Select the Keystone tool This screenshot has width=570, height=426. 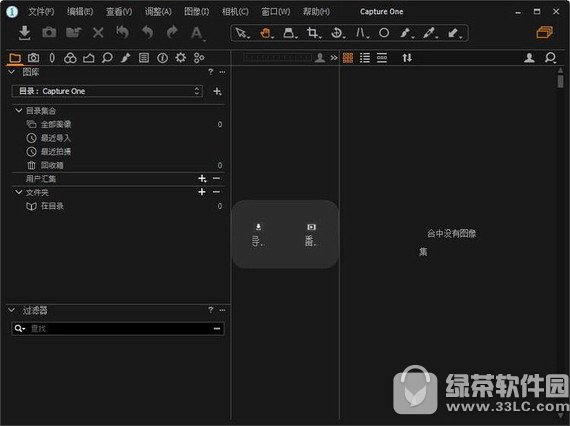pos(361,33)
